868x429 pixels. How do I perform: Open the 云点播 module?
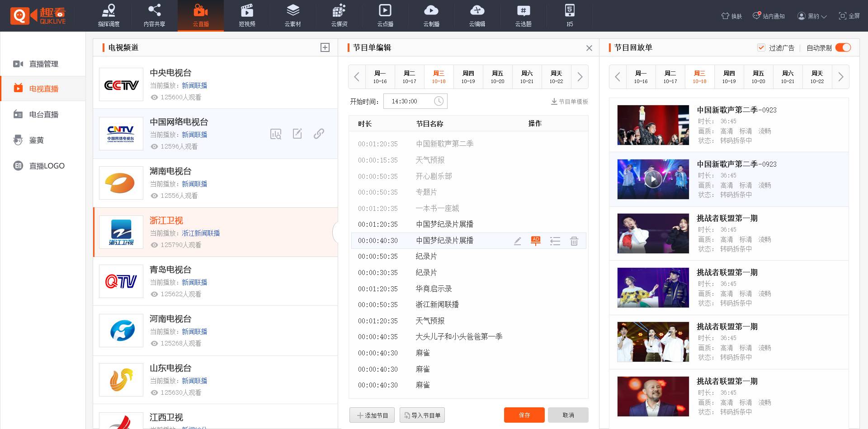[x=385, y=16]
